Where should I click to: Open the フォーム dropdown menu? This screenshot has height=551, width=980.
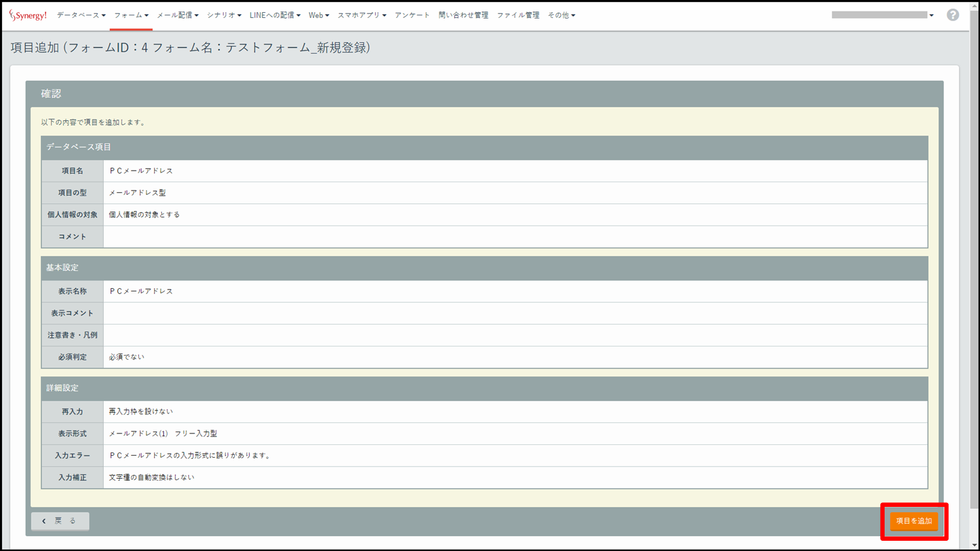(x=131, y=15)
